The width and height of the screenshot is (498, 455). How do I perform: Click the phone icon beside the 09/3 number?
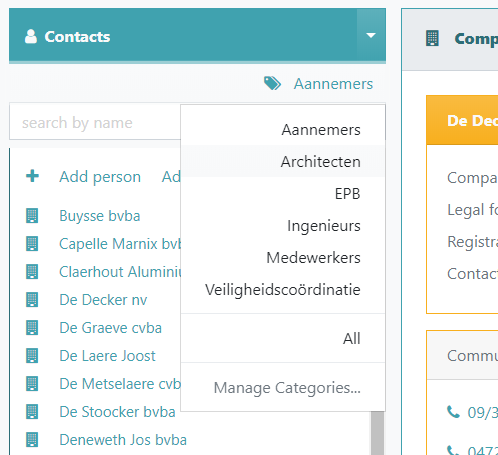click(x=453, y=412)
